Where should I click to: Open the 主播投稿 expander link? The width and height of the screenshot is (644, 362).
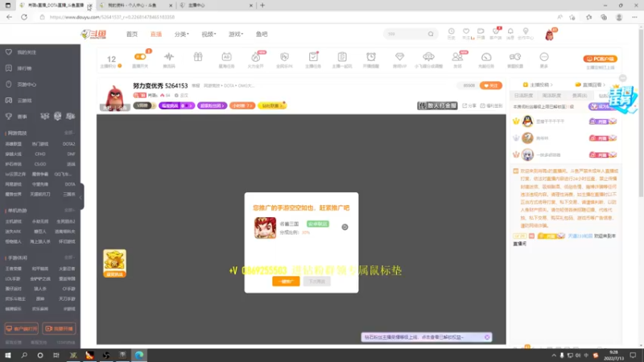pyautogui.click(x=539, y=84)
